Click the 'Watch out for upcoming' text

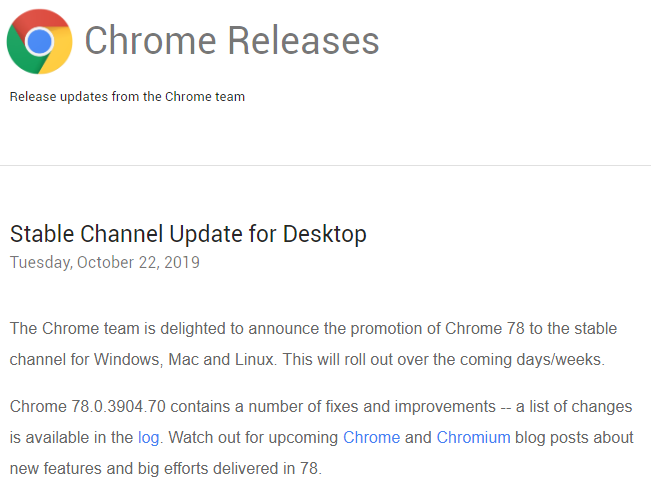click(253, 438)
